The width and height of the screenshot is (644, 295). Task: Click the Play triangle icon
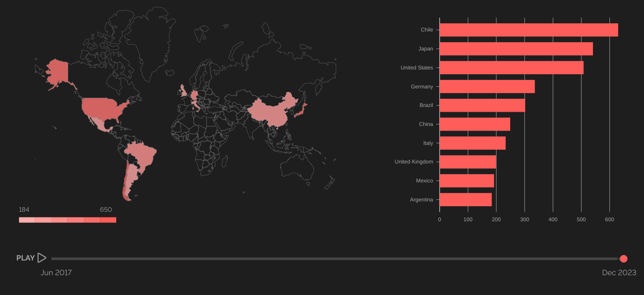pos(42,258)
